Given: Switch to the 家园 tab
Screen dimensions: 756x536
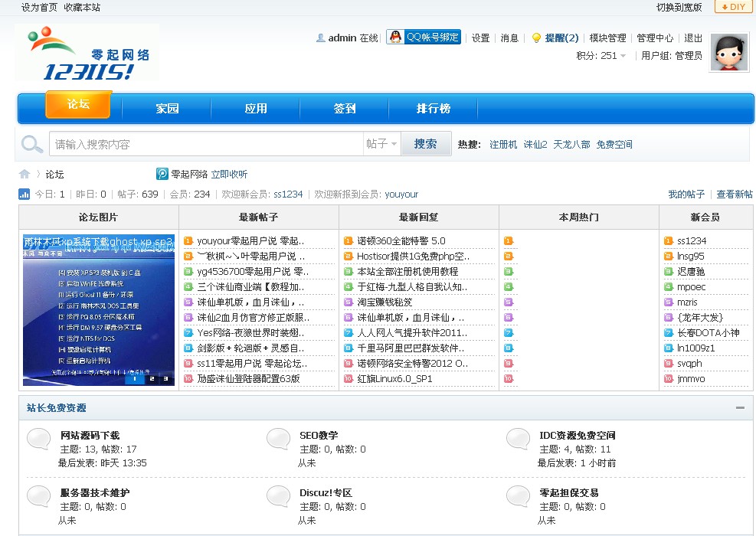Looking at the screenshot, I should (x=166, y=108).
